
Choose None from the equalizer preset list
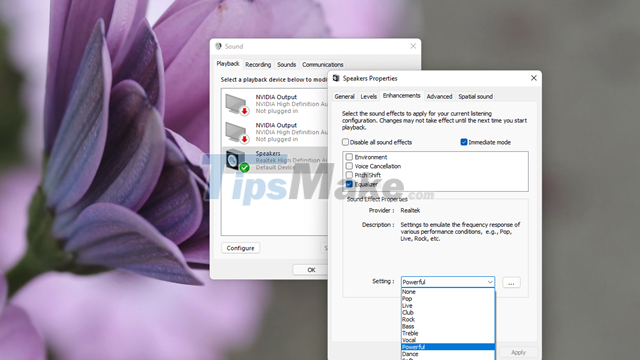click(448, 291)
